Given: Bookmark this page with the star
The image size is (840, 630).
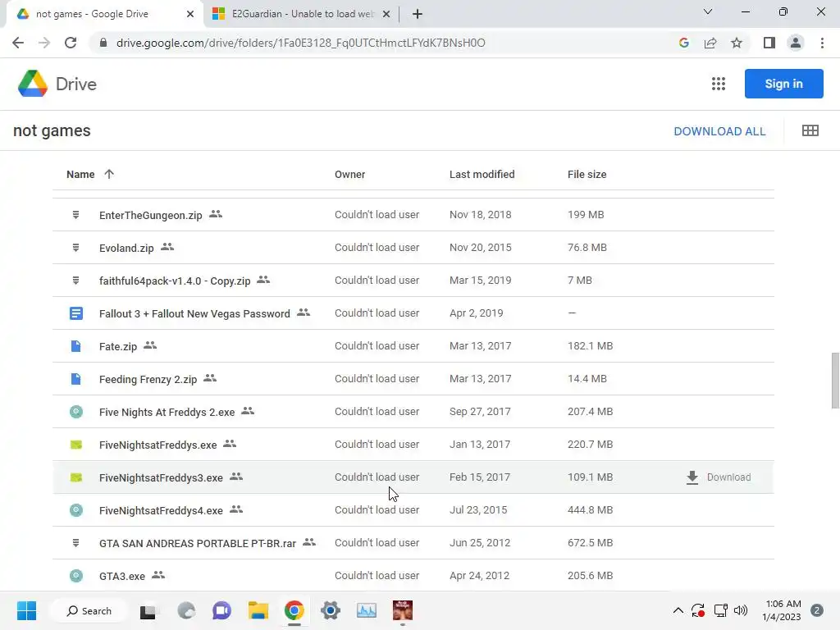Looking at the screenshot, I should [737, 43].
